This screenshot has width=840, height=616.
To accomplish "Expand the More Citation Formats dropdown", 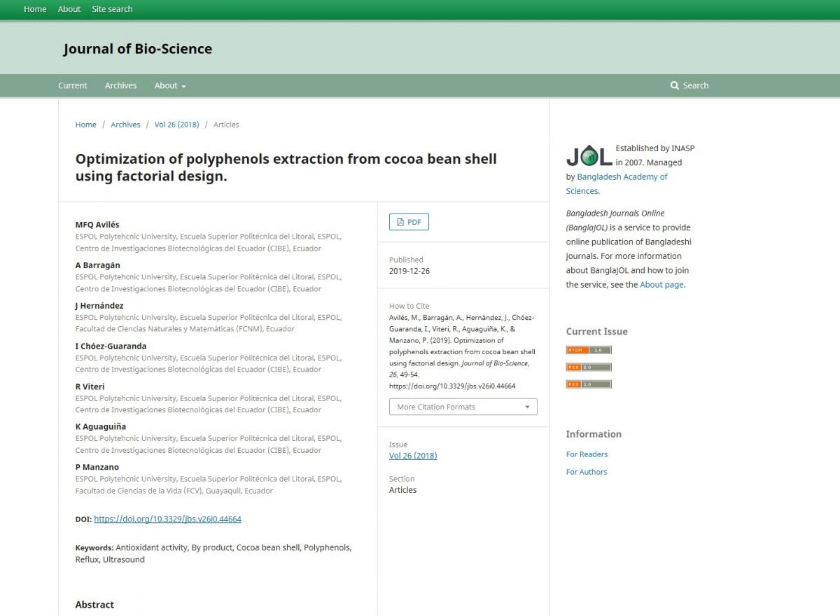I will [463, 407].
